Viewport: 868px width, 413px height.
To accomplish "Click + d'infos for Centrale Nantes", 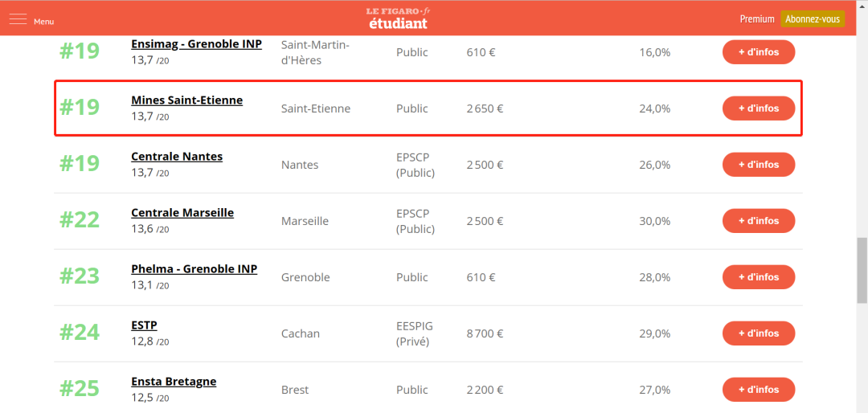I will pos(759,165).
